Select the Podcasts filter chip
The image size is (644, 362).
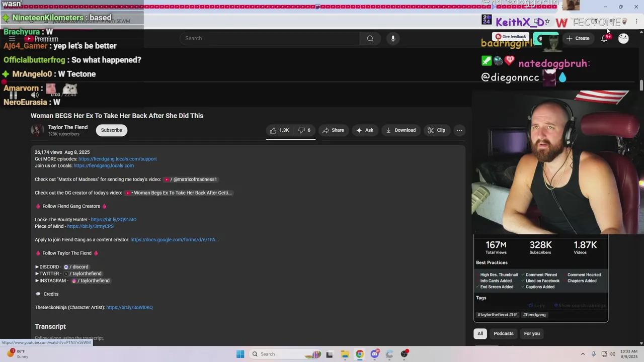504,333
